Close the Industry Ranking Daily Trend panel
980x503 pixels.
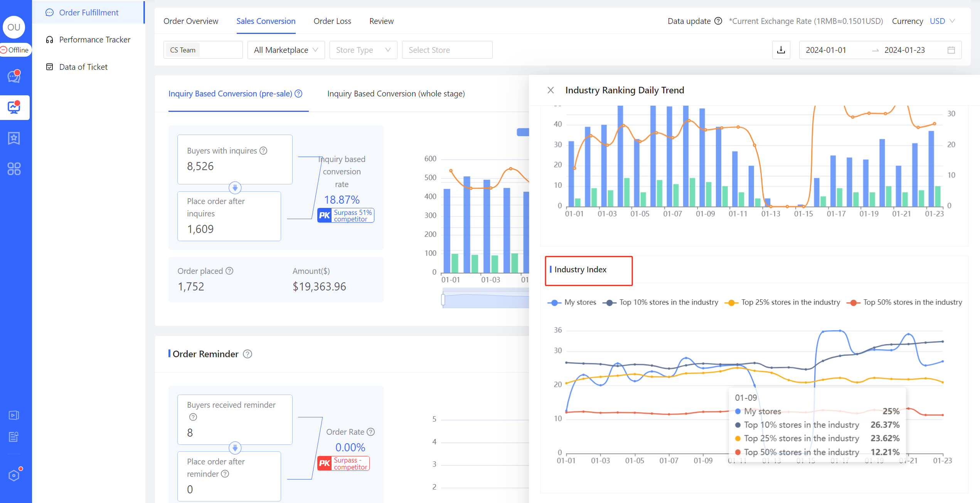pyautogui.click(x=551, y=90)
